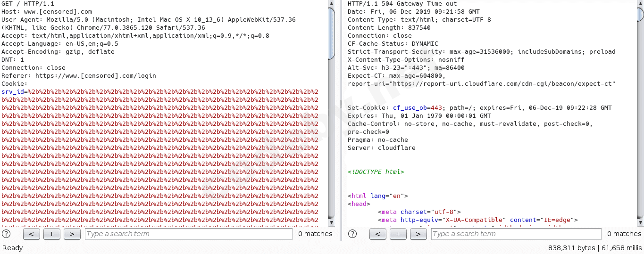Image resolution: width=644 pixels, height=254 pixels.
Task: Click the 'Cookie:' header in request
Action: 15,84
